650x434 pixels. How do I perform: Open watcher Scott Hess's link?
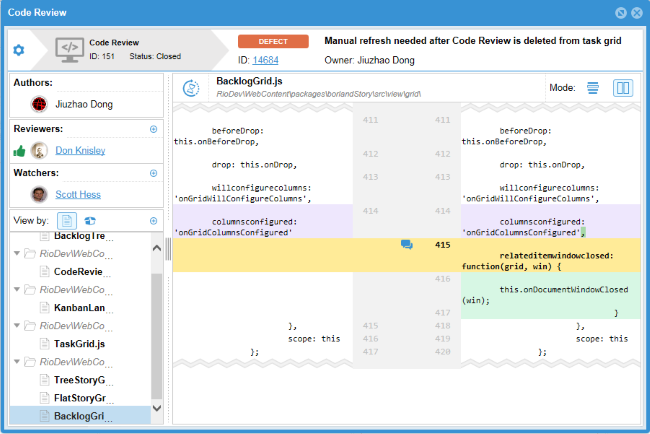[x=80, y=195]
